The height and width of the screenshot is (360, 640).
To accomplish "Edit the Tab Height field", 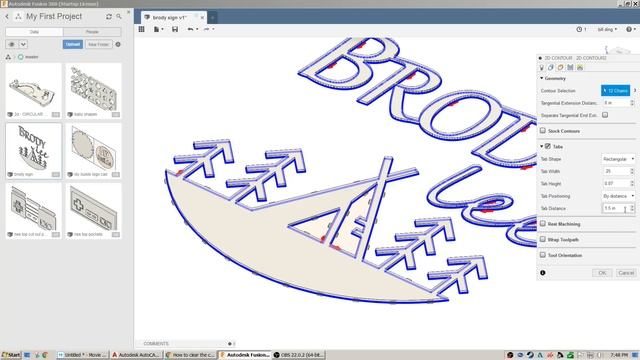I will (616, 183).
